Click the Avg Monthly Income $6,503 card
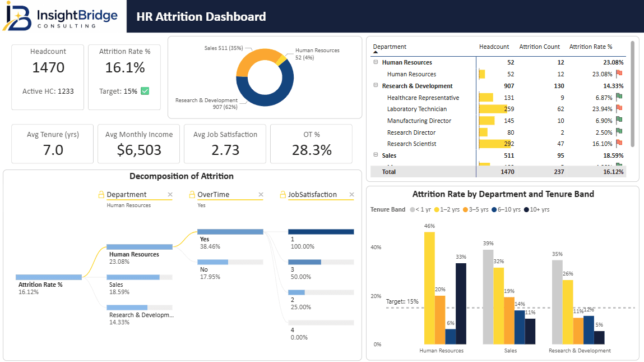Image resolution: width=644 pixels, height=362 pixels. (x=139, y=144)
